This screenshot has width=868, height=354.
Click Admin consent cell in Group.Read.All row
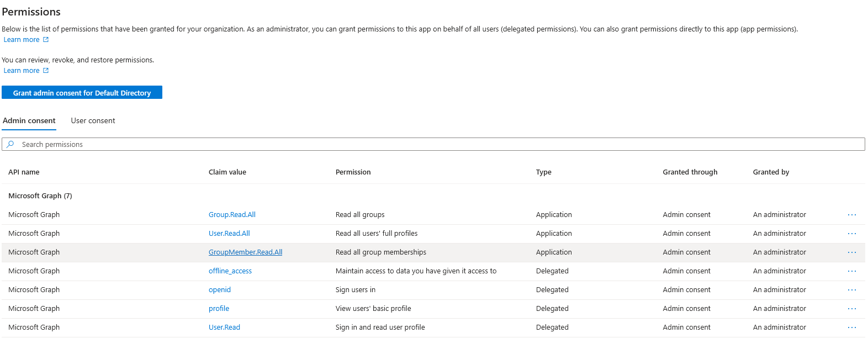687,215
